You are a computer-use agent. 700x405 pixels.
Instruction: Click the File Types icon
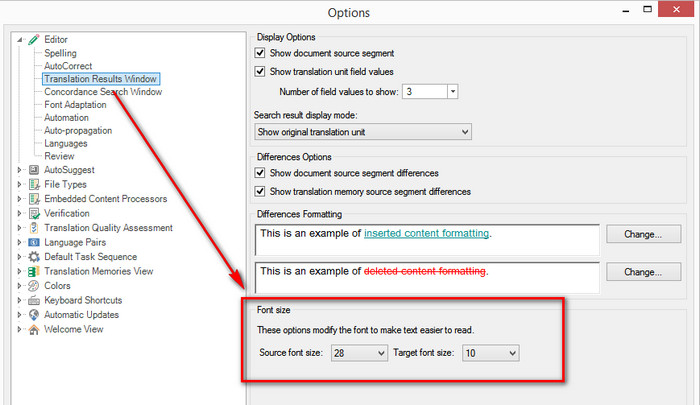(34, 184)
